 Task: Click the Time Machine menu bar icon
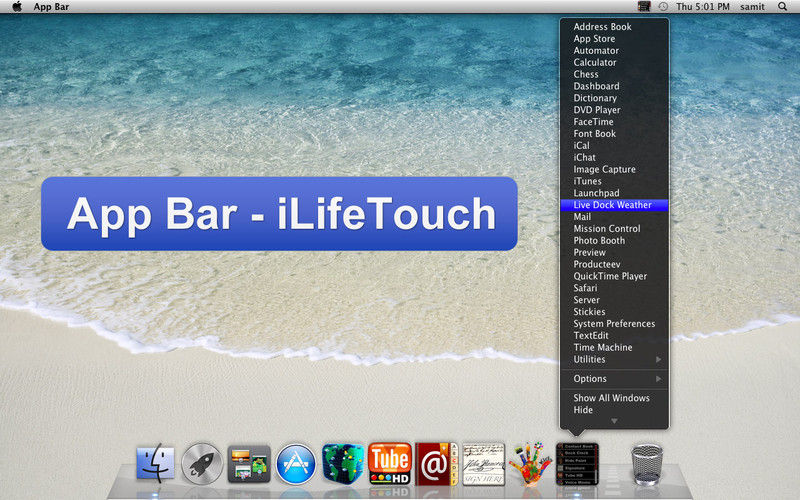coord(663,7)
